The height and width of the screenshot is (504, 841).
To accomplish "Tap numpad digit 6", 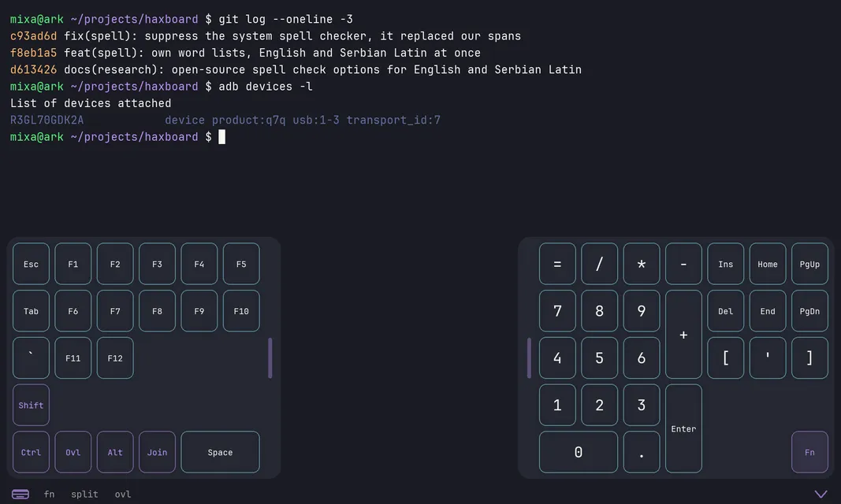I will [x=642, y=358].
